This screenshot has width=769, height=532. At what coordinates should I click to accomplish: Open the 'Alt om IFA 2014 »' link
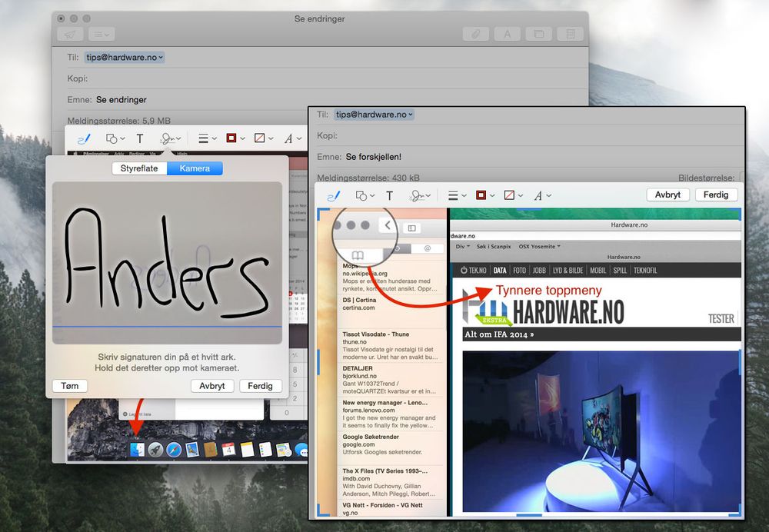point(499,334)
